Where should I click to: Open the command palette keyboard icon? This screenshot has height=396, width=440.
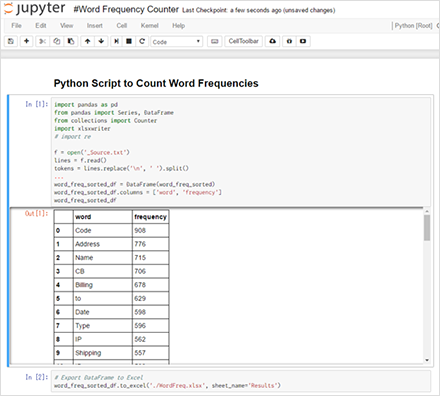tap(215, 41)
